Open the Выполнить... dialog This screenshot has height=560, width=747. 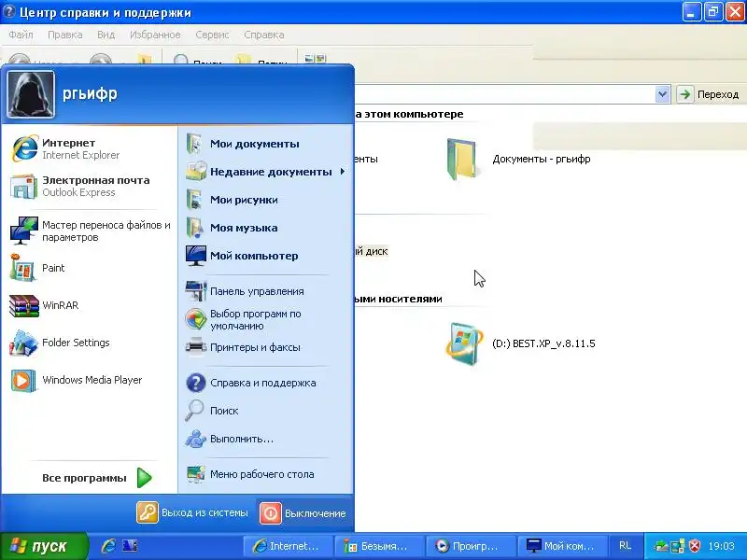(x=266, y=439)
